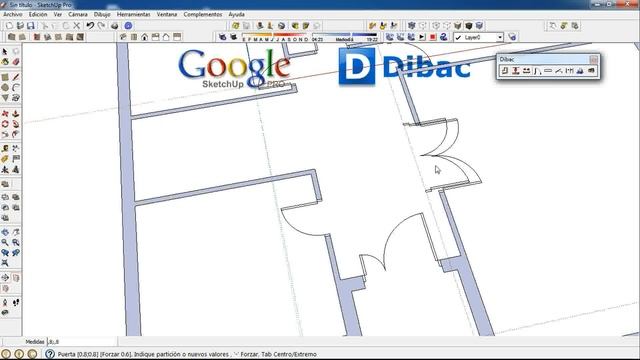640x360 pixels.
Task: Click the red stop button
Action: point(433,37)
